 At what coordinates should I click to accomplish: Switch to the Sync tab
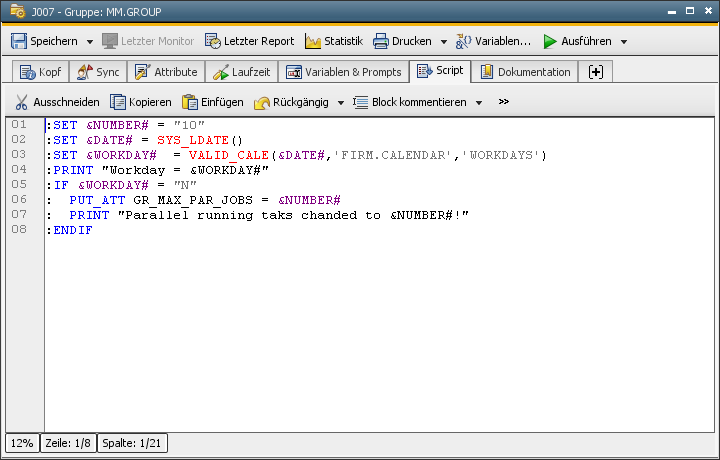[98, 72]
